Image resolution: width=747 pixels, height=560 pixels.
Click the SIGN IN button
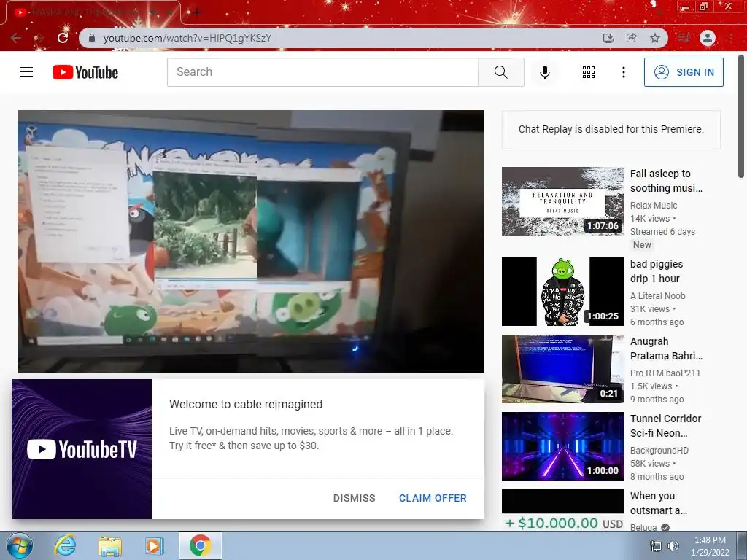[x=684, y=72]
